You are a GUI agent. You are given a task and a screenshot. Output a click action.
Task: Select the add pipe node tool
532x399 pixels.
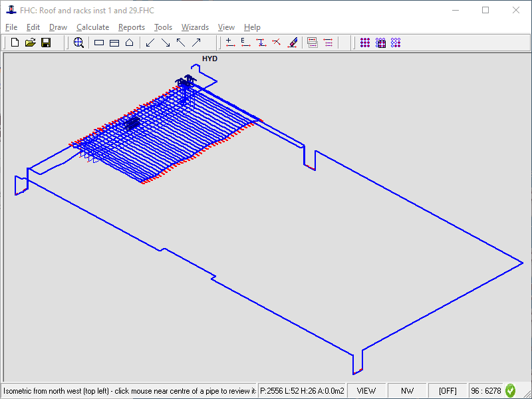coord(229,43)
